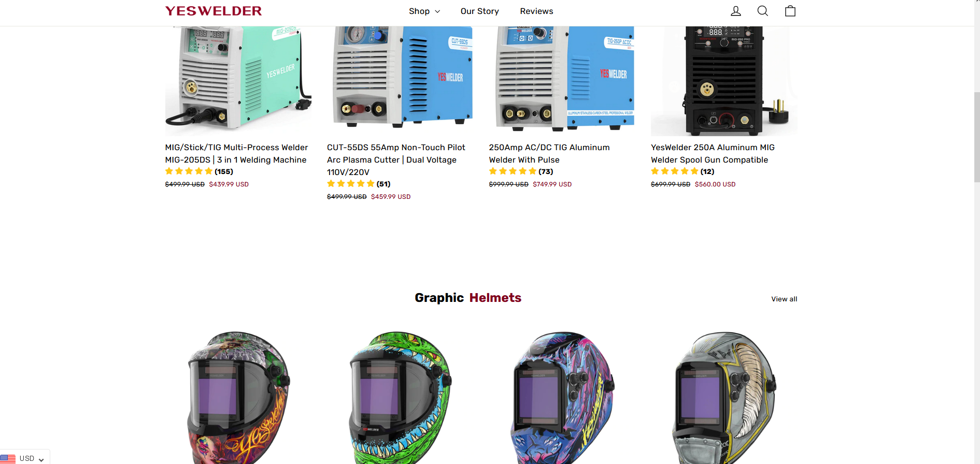Click star rating of CUT-55DS cutter
This screenshot has height=464, width=980.
click(351, 184)
